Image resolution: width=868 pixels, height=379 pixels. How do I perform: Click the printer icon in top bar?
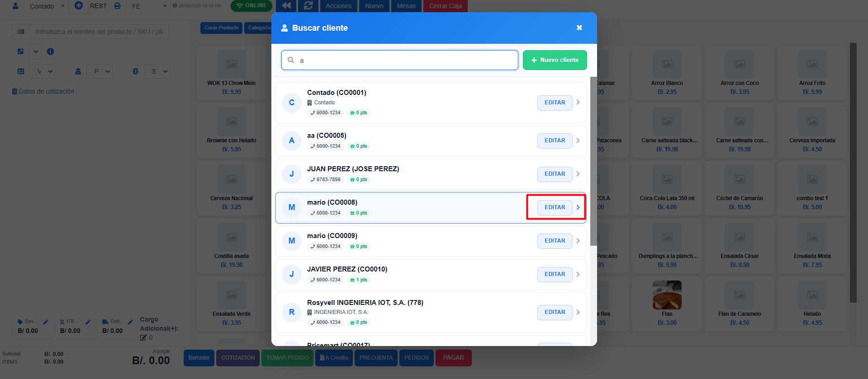[x=117, y=6]
